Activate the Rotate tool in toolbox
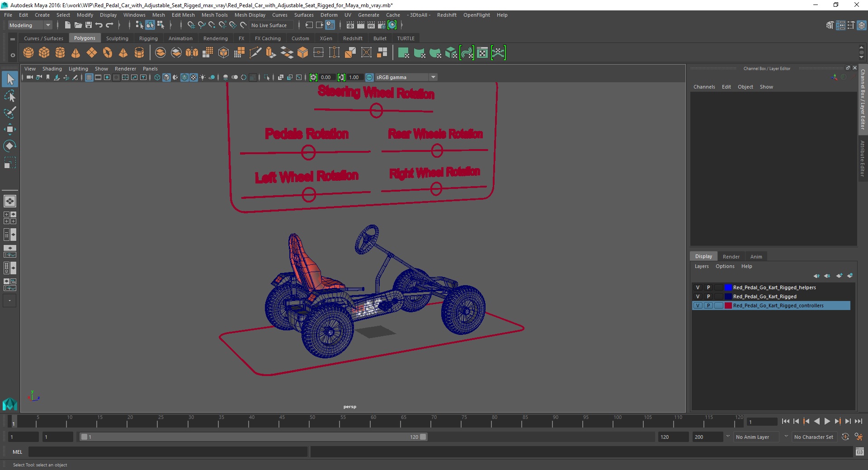The image size is (868, 470). [9, 146]
